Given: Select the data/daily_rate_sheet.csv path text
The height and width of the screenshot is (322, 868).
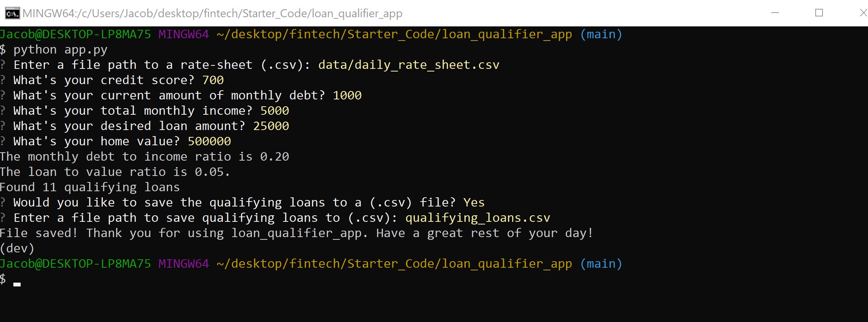Looking at the screenshot, I should coord(408,65).
